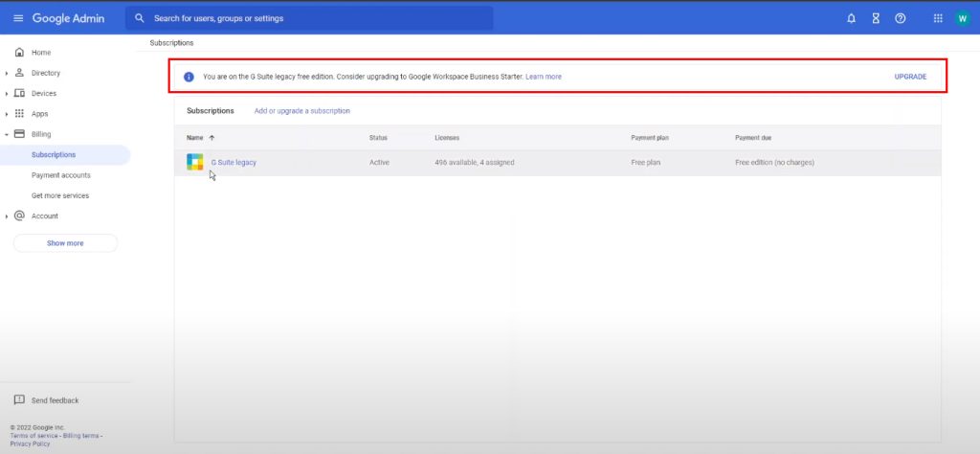The image size is (980, 454).
Task: Open the G Suite legacy subscription link
Action: tap(234, 163)
